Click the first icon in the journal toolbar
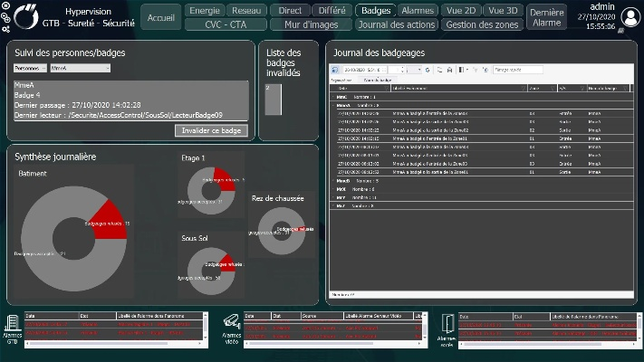The height and width of the screenshot is (362, 644). (x=334, y=69)
